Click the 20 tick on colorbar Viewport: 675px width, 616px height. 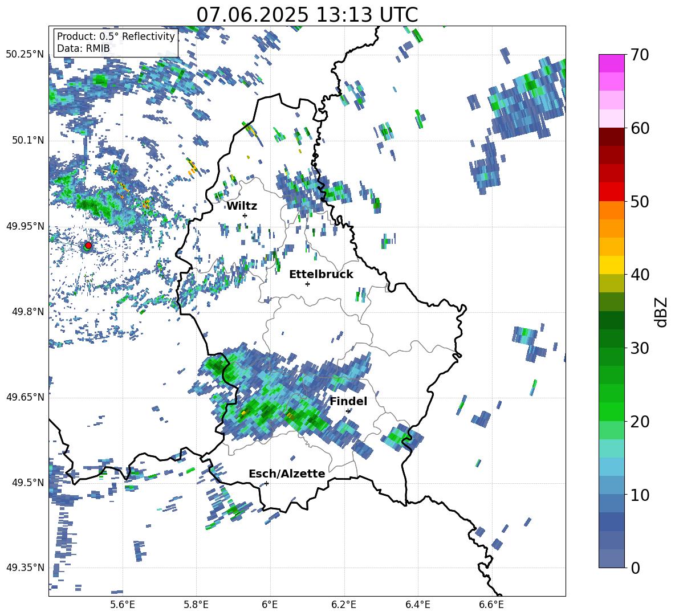(x=640, y=422)
